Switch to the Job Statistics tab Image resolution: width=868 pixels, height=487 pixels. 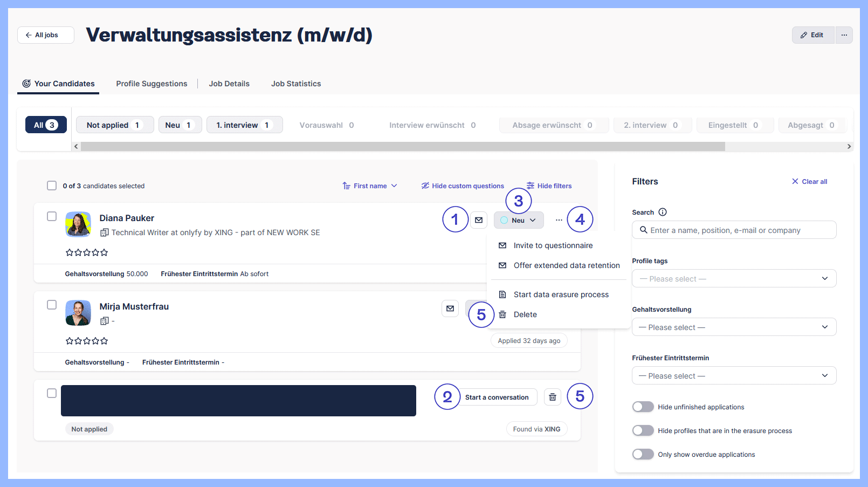(296, 84)
